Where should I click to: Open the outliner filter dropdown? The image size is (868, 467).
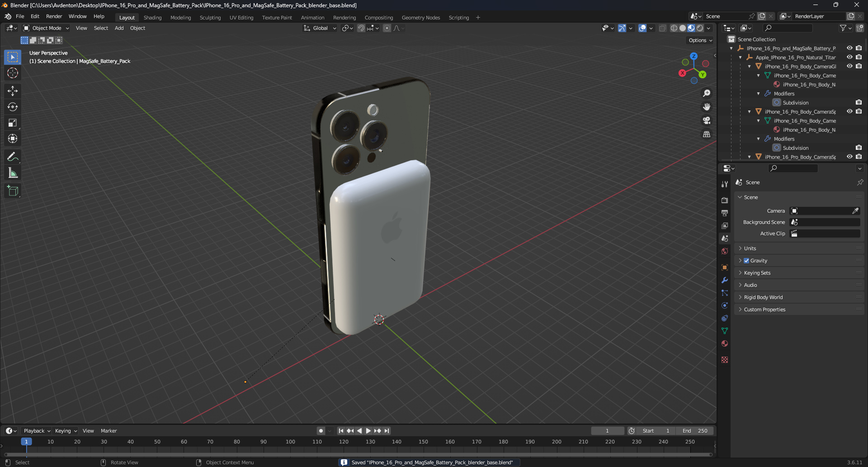845,28
